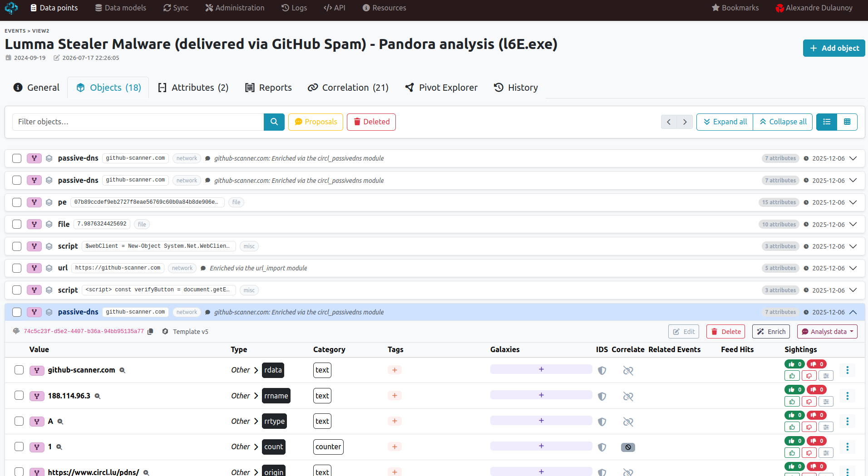Run object filter with magnifier search button
Image resolution: width=868 pixels, height=476 pixels.
click(x=274, y=122)
